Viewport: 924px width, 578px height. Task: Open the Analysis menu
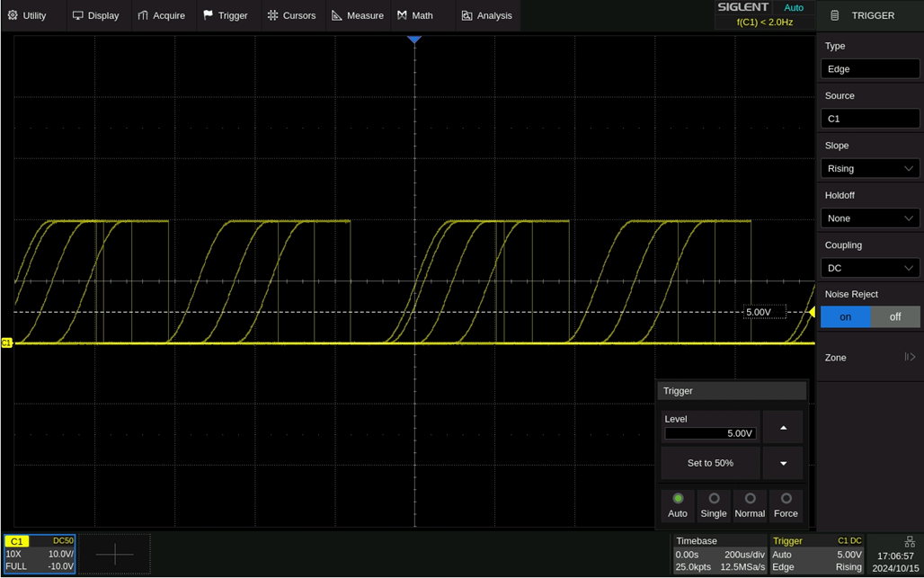coord(486,15)
